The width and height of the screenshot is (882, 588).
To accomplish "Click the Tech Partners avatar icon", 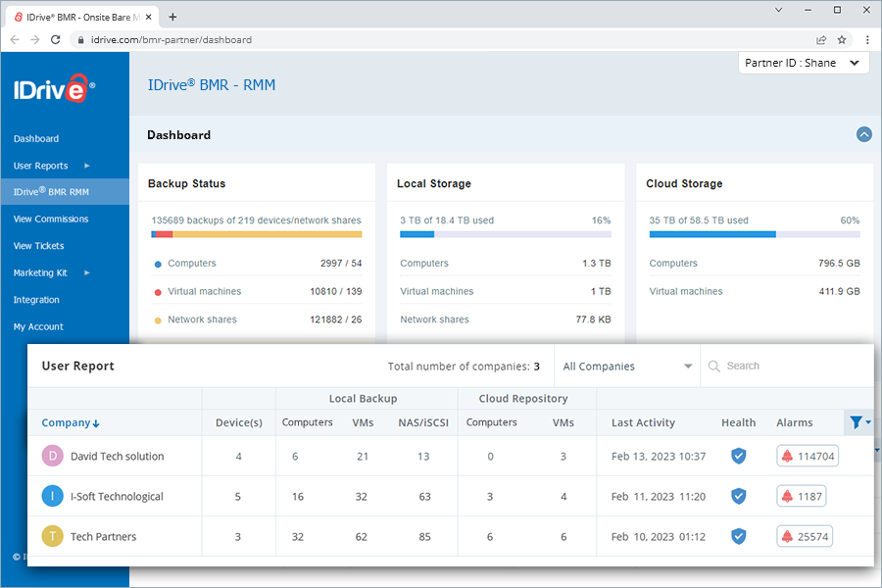I will click(x=52, y=536).
